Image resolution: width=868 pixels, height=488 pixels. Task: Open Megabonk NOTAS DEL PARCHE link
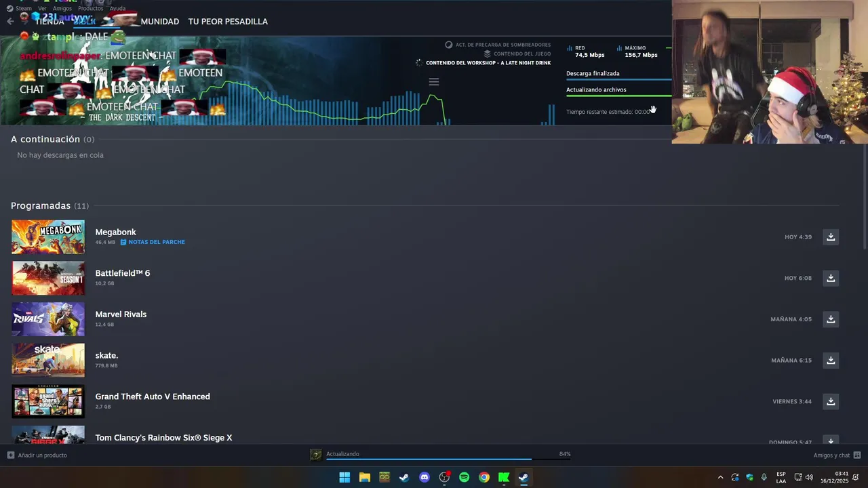pyautogui.click(x=157, y=242)
